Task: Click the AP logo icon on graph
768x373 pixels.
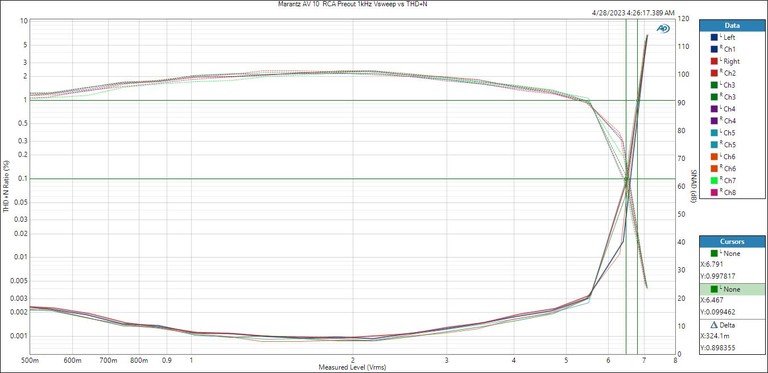Action: click(663, 28)
